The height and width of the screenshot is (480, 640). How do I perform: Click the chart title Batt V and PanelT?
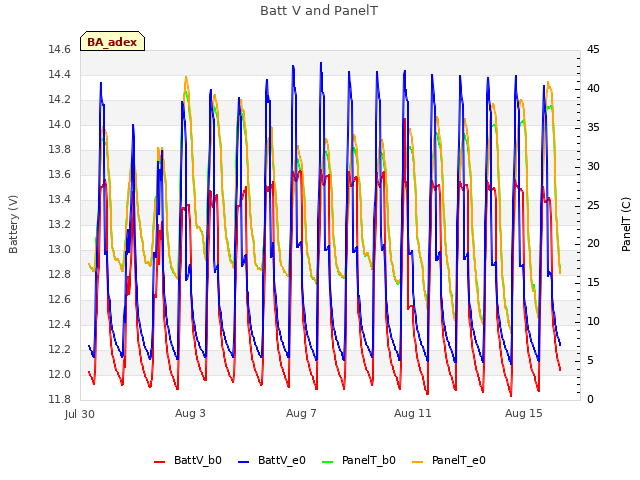319,11
